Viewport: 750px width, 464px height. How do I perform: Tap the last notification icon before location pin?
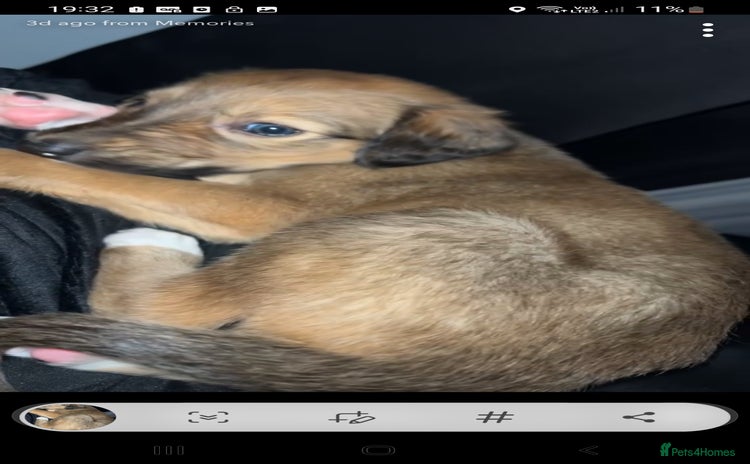click(267, 9)
